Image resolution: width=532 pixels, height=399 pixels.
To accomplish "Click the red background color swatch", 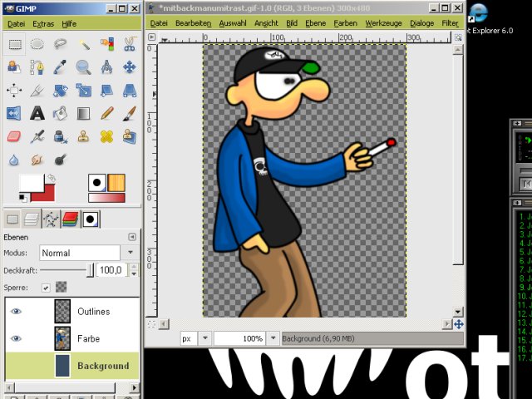I will coord(47,195).
